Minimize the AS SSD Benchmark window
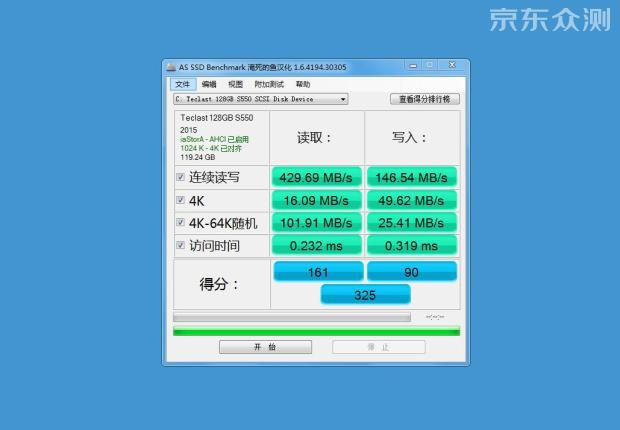The width and height of the screenshot is (620, 430). (413, 66)
